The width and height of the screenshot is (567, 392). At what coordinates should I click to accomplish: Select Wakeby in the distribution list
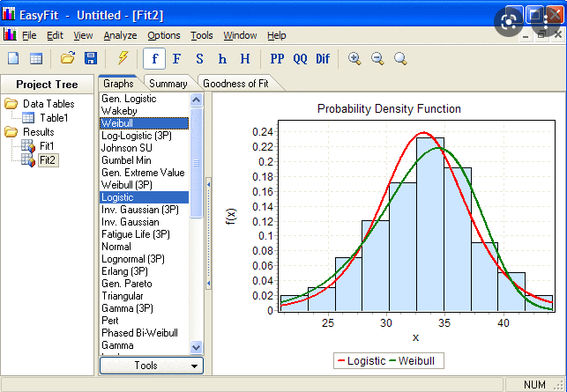144,111
